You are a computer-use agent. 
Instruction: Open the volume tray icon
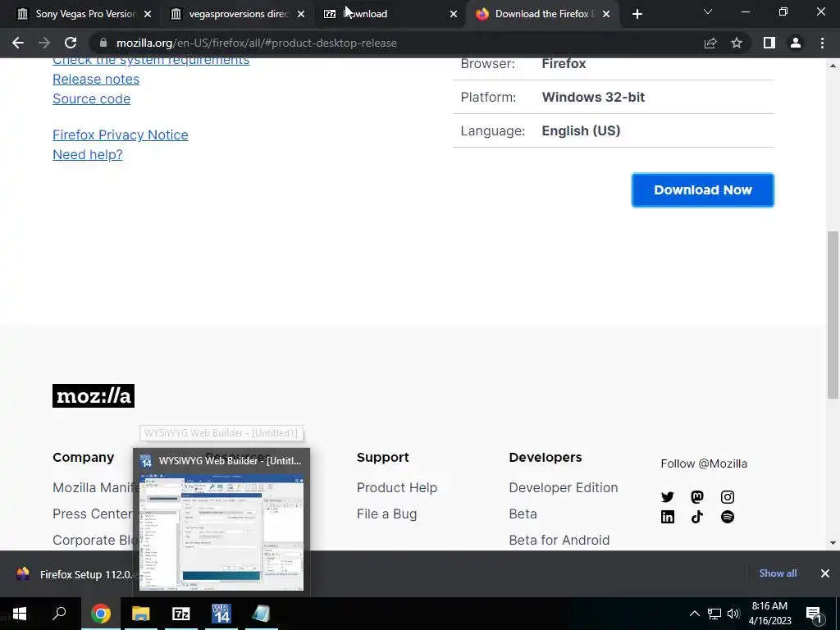click(733, 614)
